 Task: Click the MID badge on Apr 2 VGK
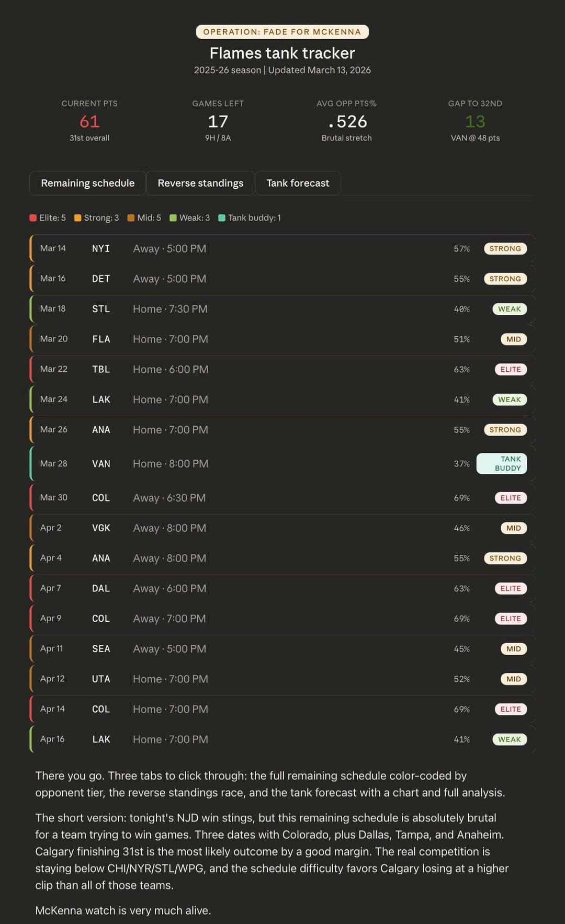(x=513, y=528)
